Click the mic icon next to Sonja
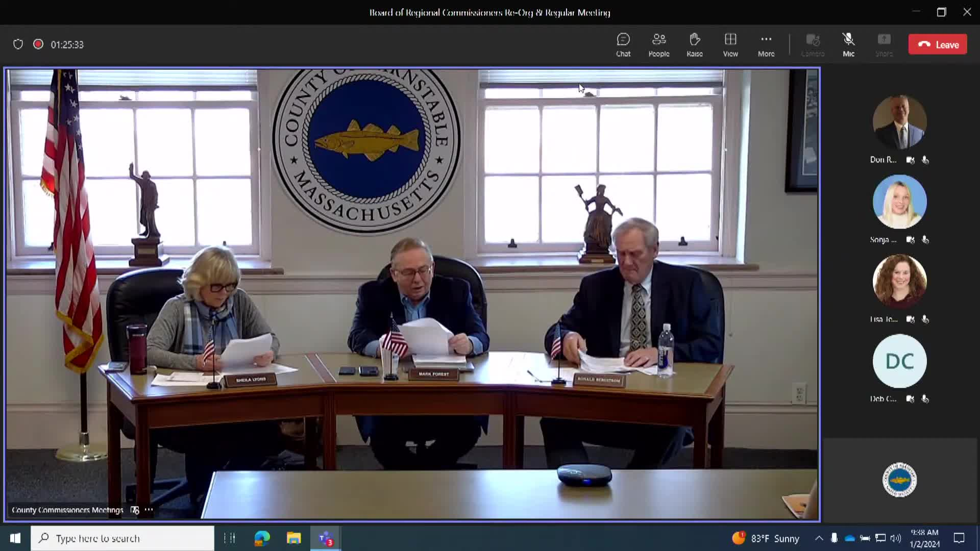 click(925, 240)
